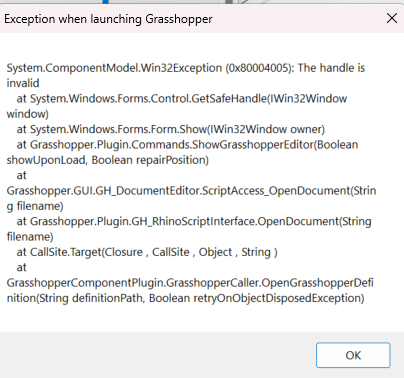Close the Grasshopper exception dialog with X
The image size is (404, 378).
click(x=392, y=18)
